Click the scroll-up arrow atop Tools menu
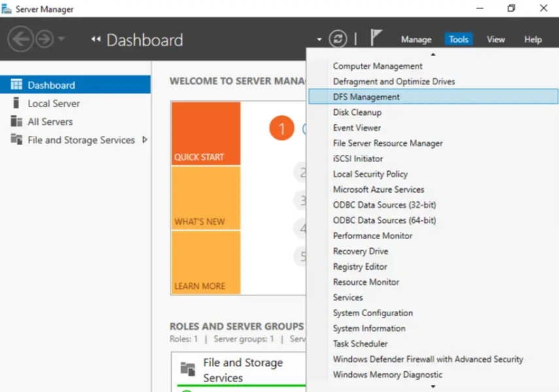This screenshot has height=392, width=559. pyautogui.click(x=433, y=54)
